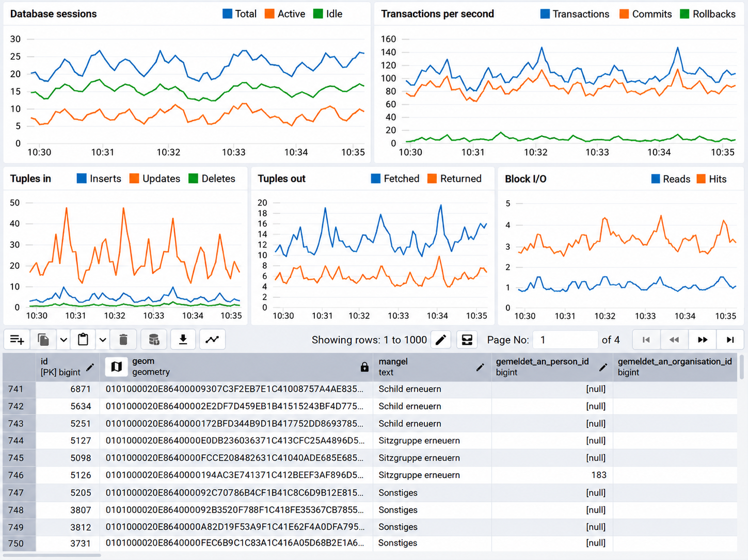748x560 pixels.
Task: Click id cell 3731
Action: (67, 543)
